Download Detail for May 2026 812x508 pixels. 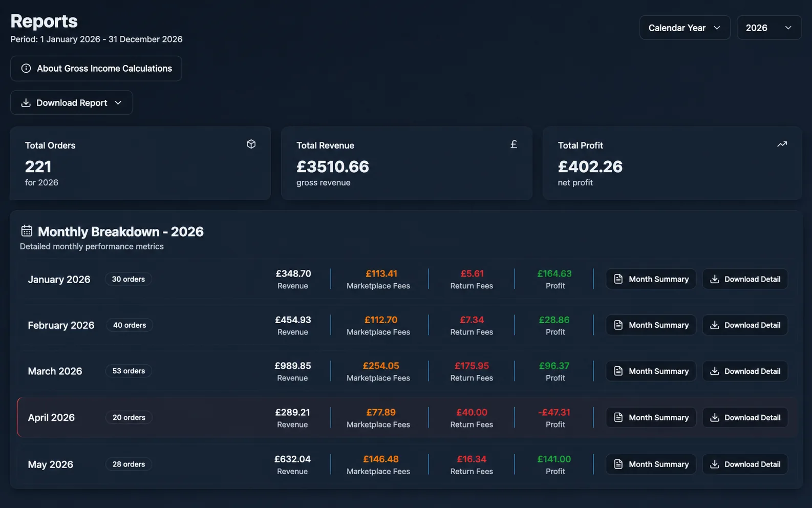745,464
